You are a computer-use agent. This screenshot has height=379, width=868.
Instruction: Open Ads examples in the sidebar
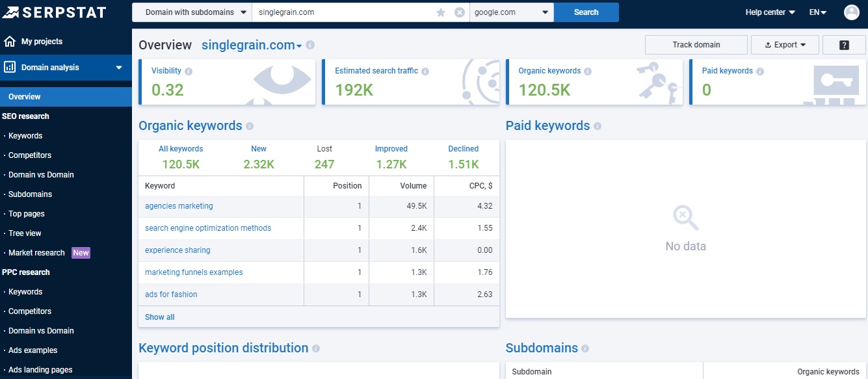[33, 350]
